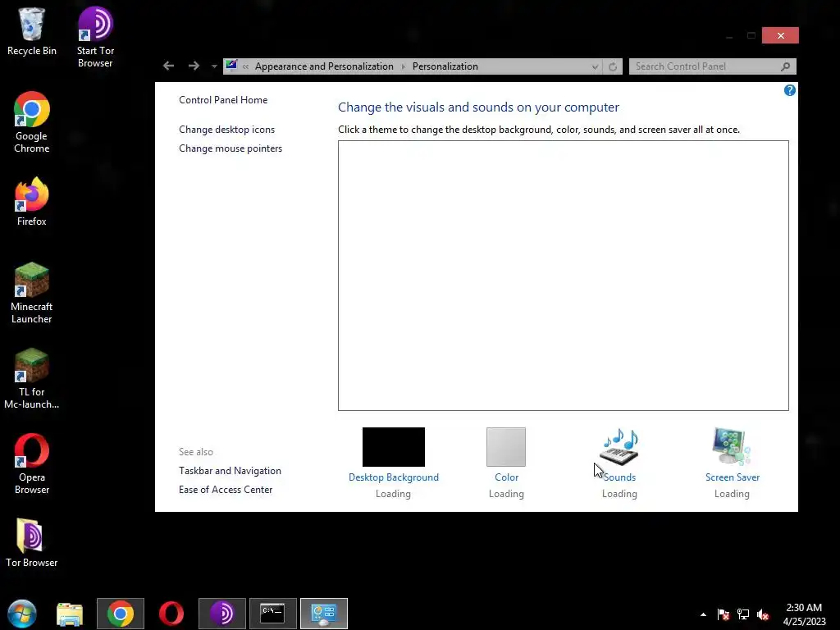
Task: Refresh the Personalization page
Action: [613, 66]
